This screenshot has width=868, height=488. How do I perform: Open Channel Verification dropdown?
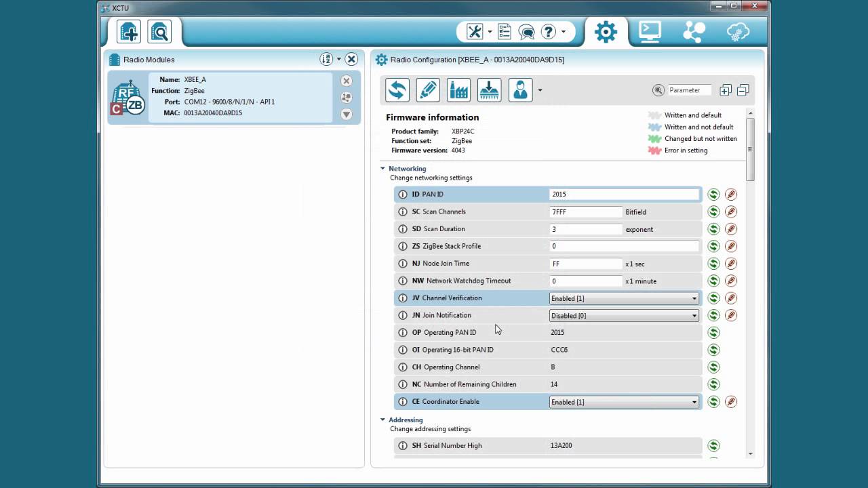(624, 298)
